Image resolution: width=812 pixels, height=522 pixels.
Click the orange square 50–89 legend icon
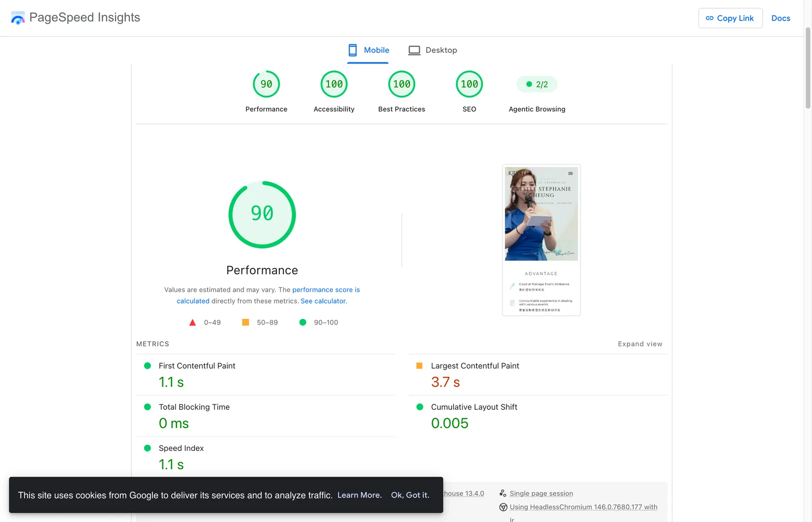[246, 322]
